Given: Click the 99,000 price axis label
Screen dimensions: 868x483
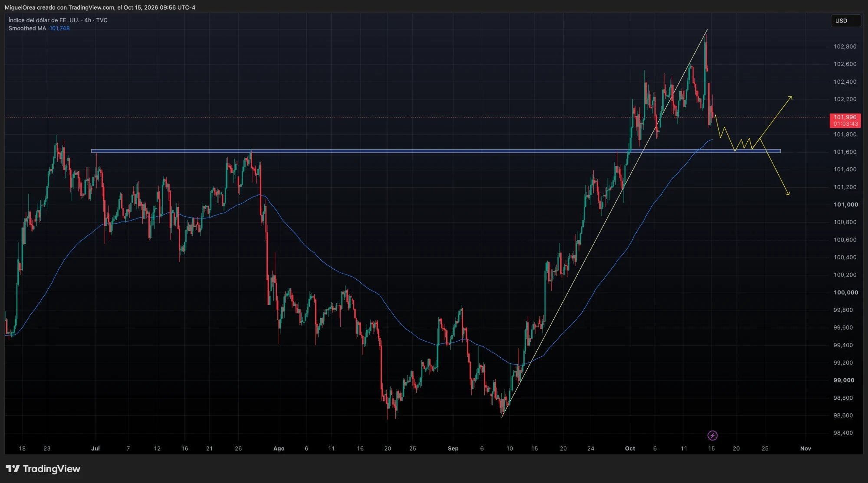Looking at the screenshot, I should [844, 380].
